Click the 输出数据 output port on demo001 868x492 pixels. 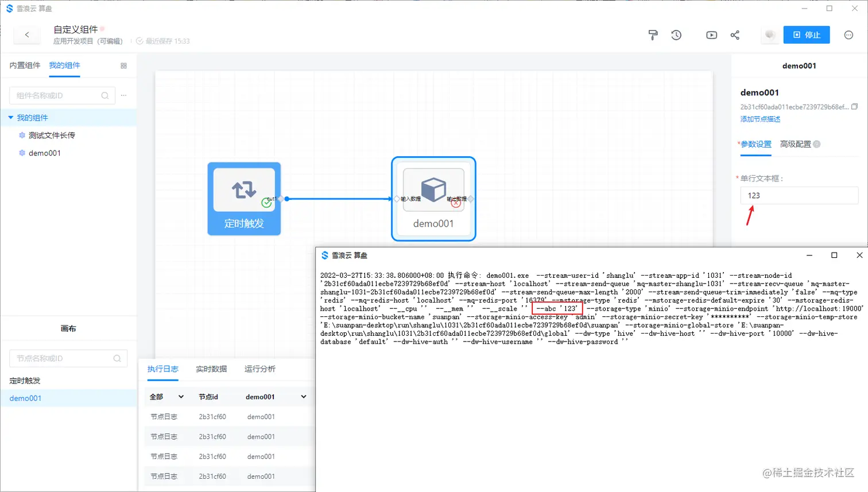471,199
